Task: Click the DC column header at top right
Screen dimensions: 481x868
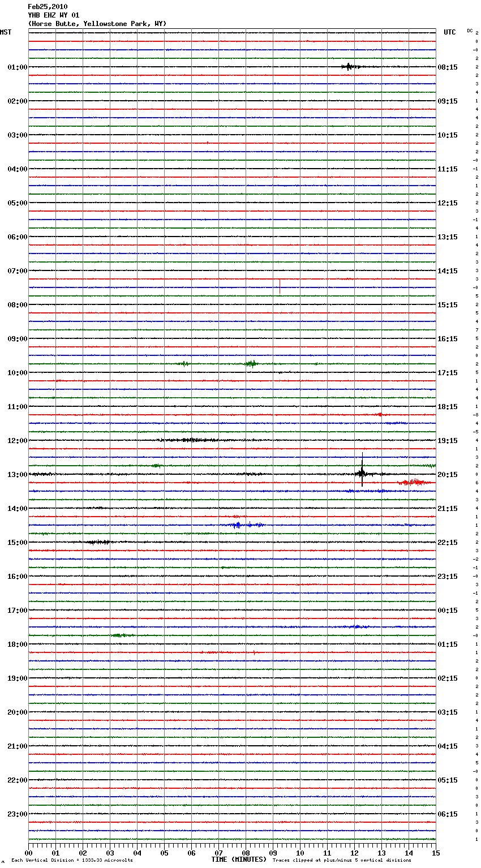Action: [470, 31]
